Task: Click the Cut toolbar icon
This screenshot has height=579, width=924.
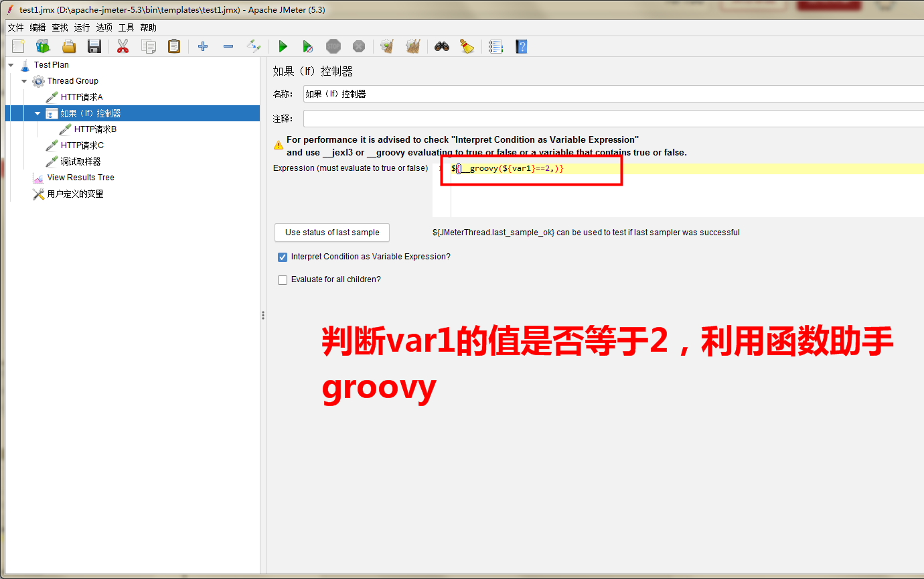Action: pos(122,46)
